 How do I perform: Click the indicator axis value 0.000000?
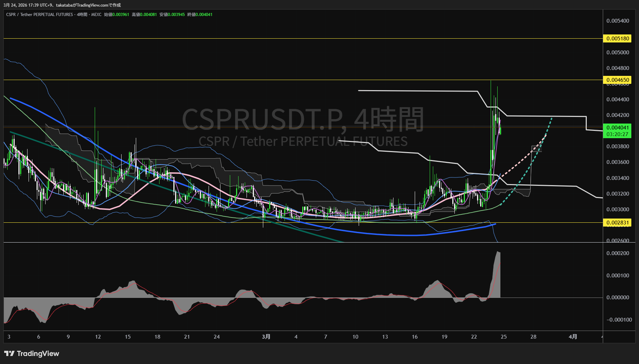click(618, 297)
